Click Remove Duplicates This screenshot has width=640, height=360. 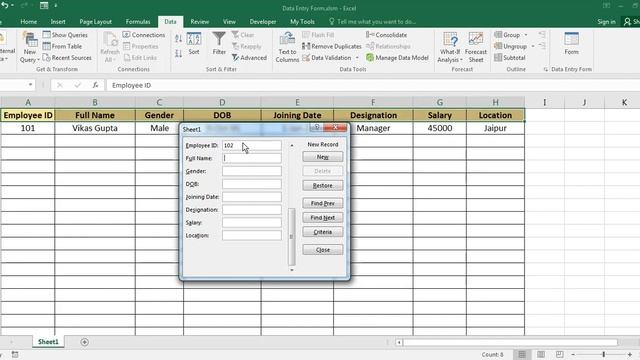tap(332, 46)
